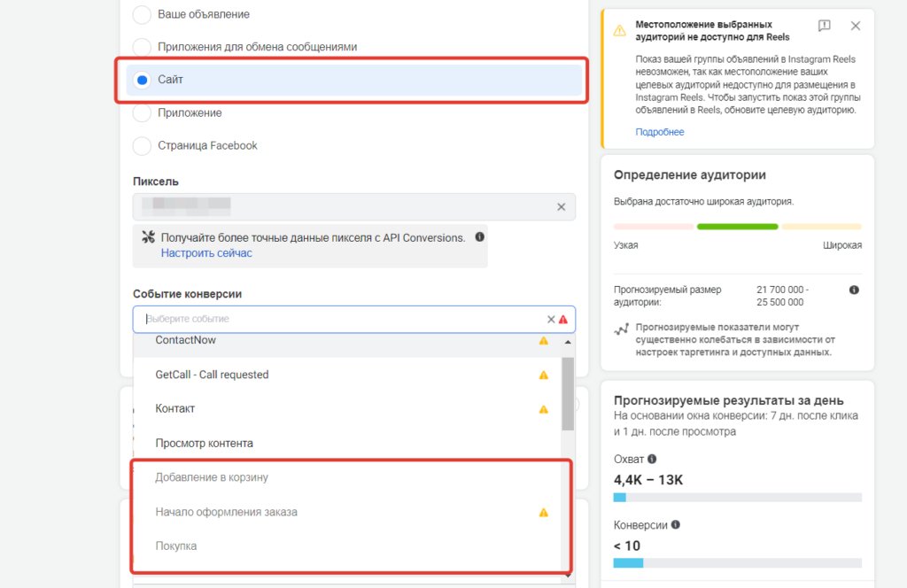Select the Страница Facebook radio button
The height and width of the screenshot is (588, 907).
142,145
